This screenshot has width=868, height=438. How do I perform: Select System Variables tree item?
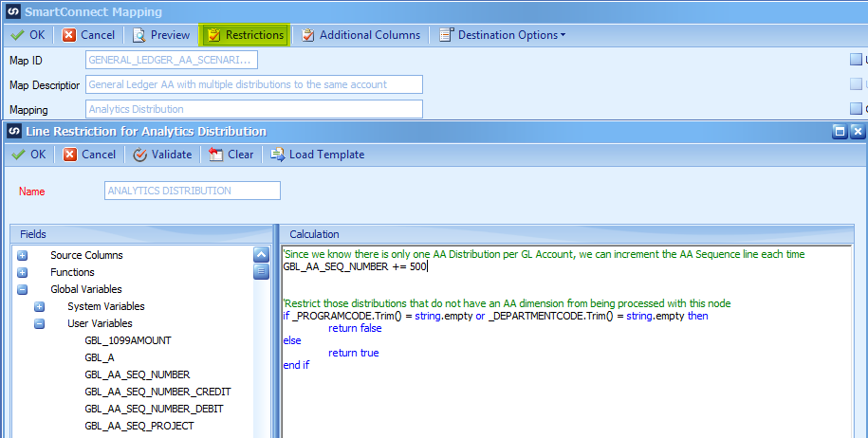(105, 306)
